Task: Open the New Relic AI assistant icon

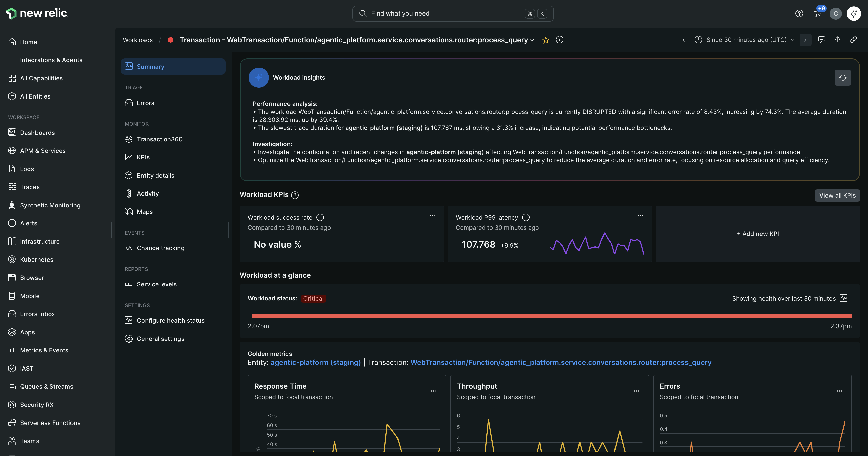Action: (853, 14)
